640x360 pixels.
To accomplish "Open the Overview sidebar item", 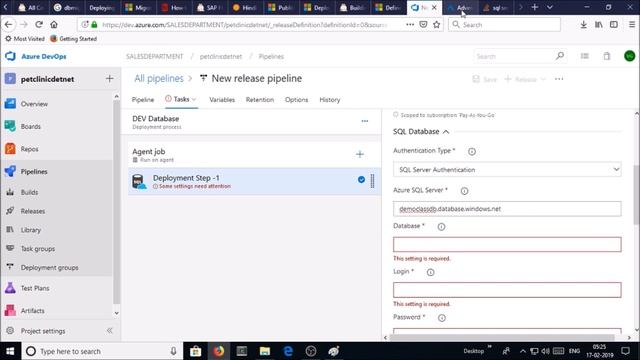I will click(x=34, y=104).
